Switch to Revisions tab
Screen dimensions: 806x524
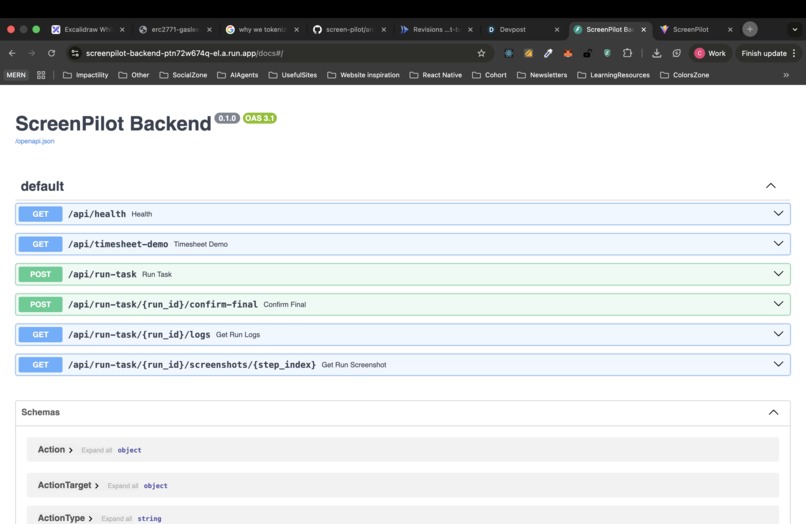coord(436,29)
